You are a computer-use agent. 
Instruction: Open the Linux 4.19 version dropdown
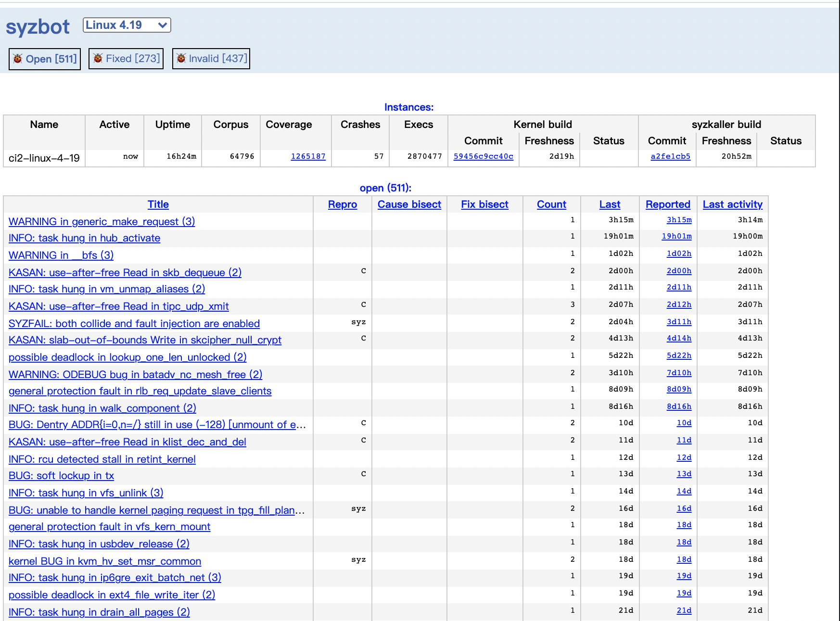click(x=127, y=25)
